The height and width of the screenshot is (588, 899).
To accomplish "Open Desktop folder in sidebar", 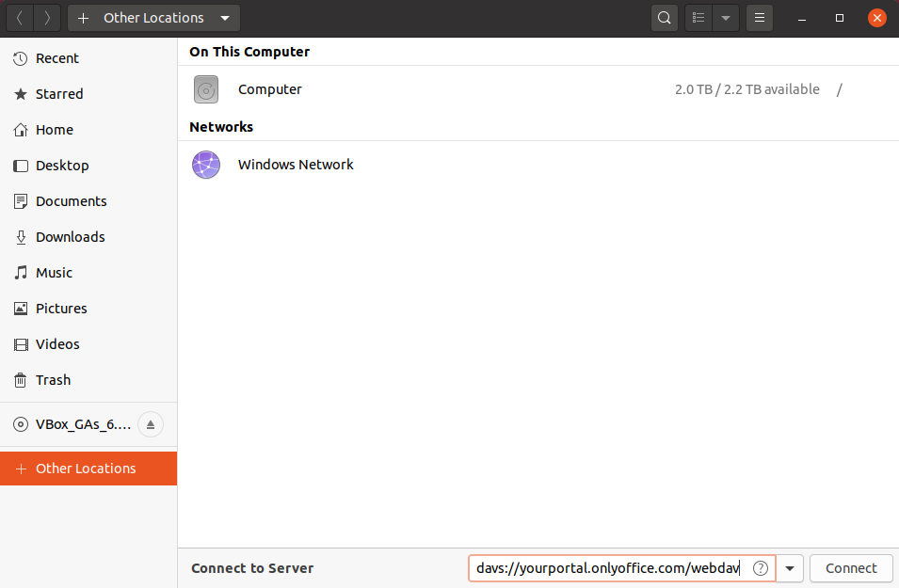I will [88, 166].
